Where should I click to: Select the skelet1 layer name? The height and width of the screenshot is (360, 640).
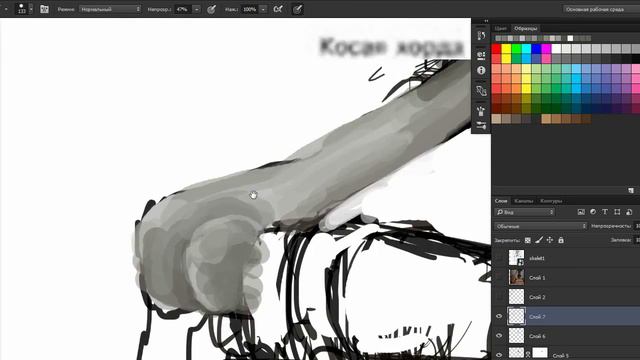pos(537,258)
